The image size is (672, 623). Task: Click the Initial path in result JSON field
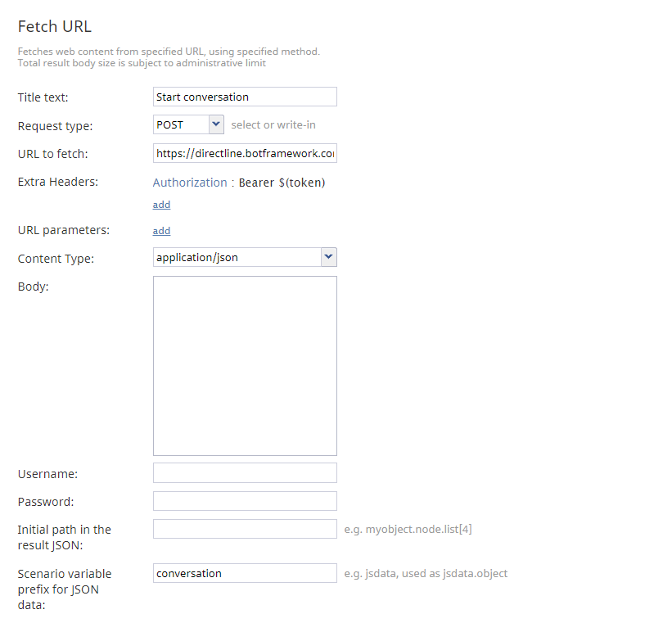(x=244, y=529)
